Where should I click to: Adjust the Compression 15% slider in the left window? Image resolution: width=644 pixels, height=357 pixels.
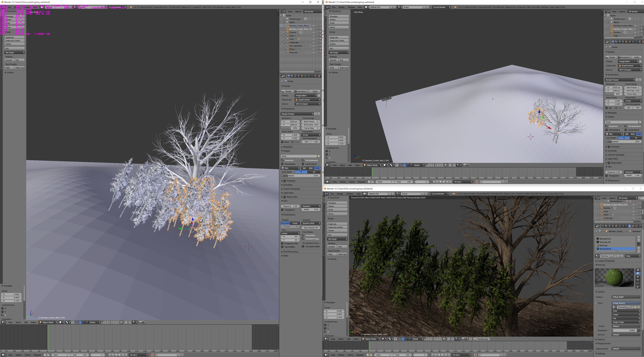coord(301,175)
